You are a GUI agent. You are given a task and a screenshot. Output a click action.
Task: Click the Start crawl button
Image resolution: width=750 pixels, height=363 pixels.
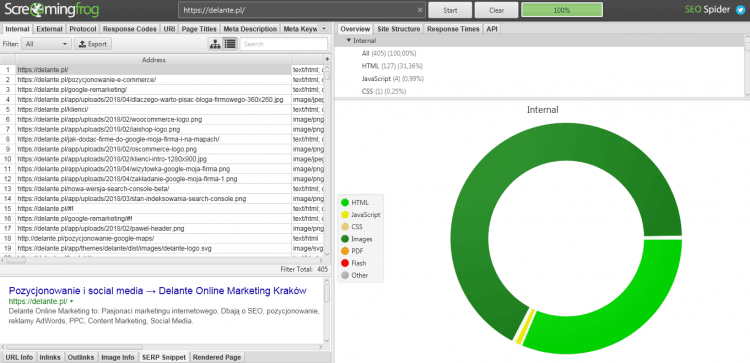click(x=450, y=10)
